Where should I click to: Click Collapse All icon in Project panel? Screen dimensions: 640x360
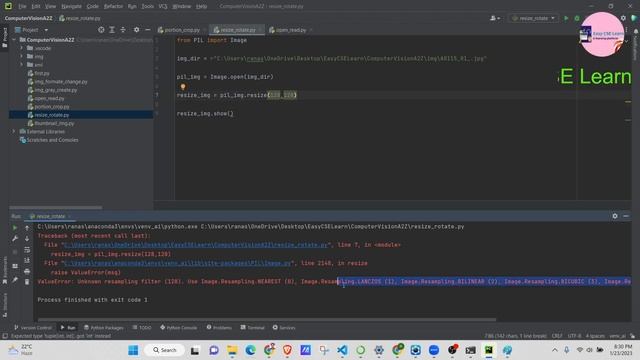point(123,30)
